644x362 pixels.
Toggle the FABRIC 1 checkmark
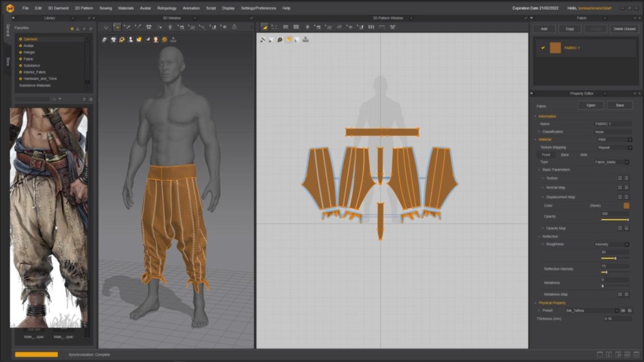click(543, 48)
